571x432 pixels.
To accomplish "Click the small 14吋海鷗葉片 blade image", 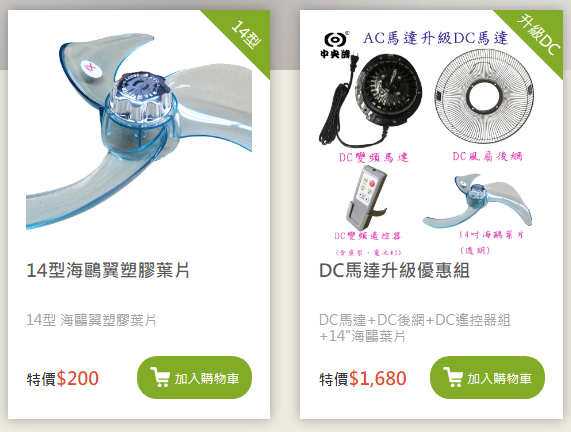I will [x=478, y=200].
